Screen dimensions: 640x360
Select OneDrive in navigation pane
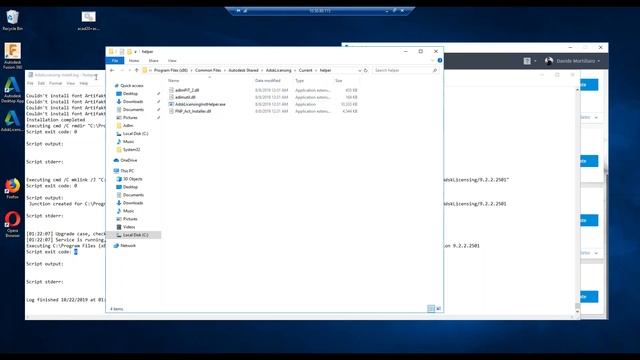129,160
